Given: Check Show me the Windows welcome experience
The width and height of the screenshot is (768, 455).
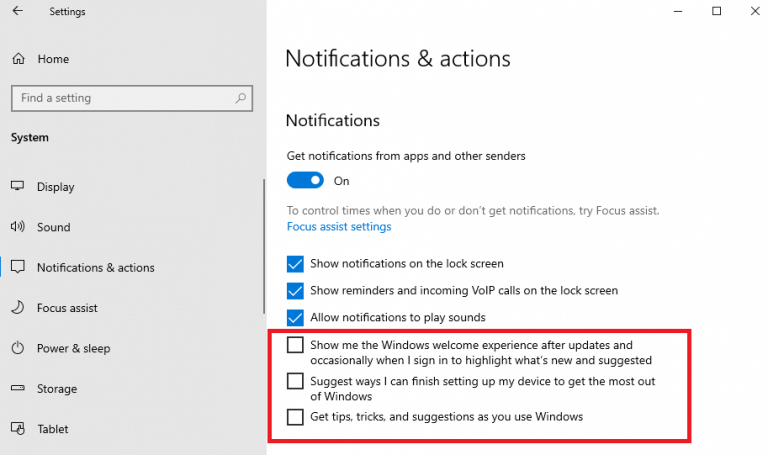Looking at the screenshot, I should click(x=295, y=345).
